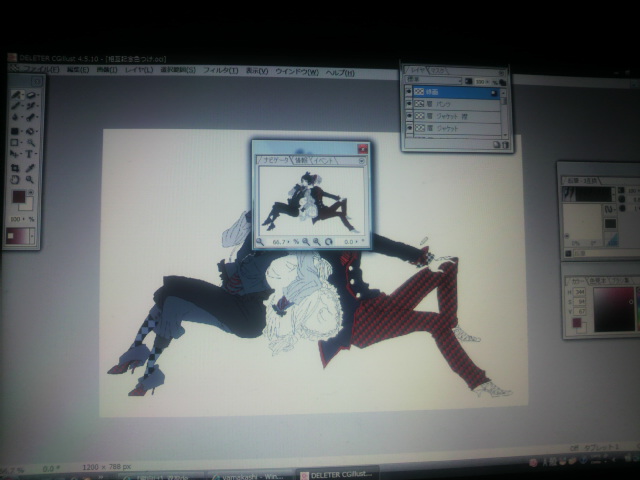
Task: Hide the selected top layer
Action: [409, 91]
